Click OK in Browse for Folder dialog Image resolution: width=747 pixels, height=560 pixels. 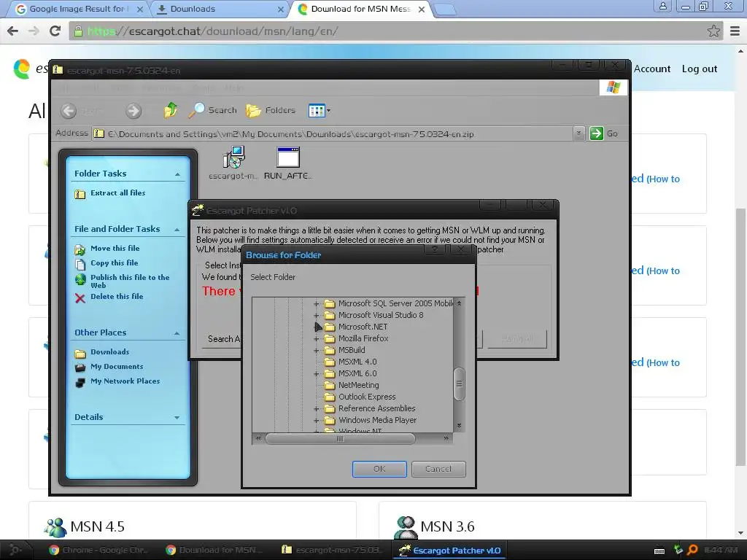[379, 469]
